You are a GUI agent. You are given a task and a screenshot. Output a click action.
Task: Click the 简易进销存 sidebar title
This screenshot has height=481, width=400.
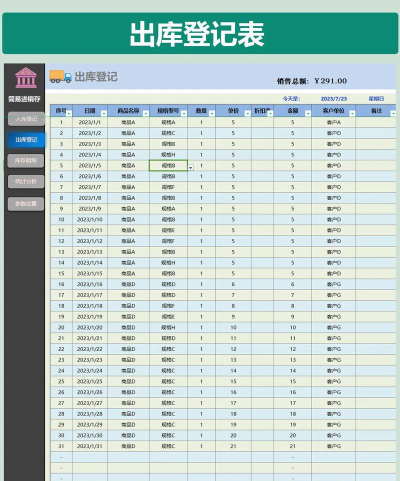tap(24, 99)
